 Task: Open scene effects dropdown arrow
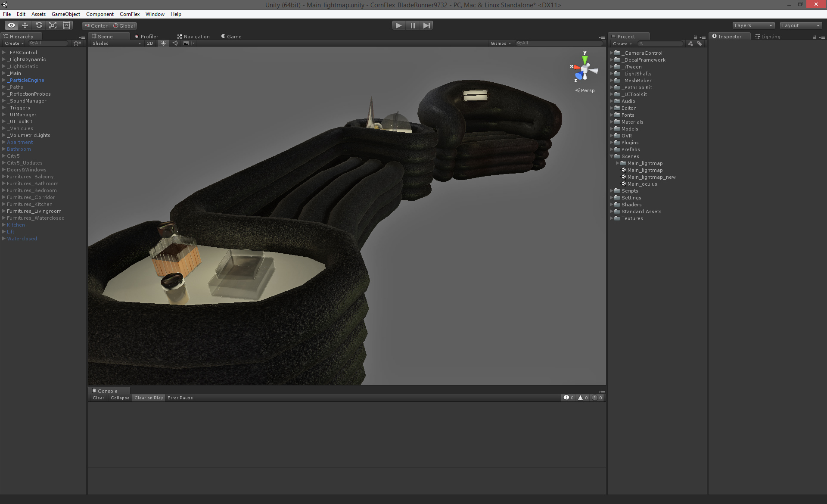point(193,43)
